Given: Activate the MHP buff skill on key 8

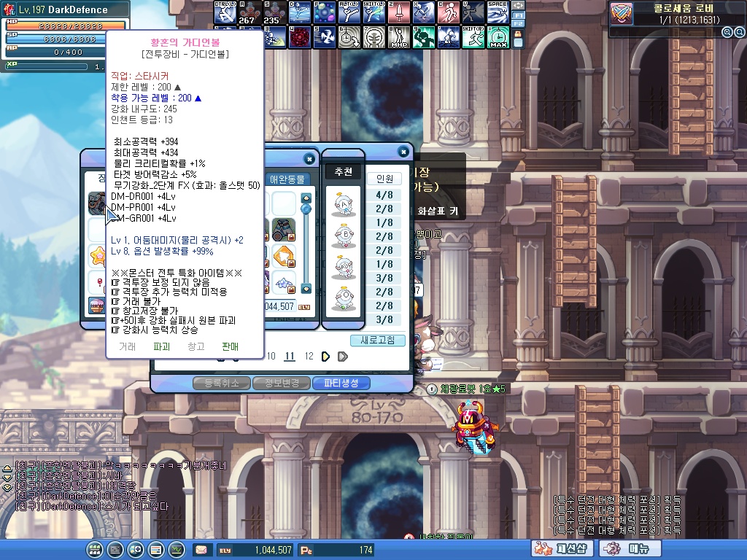Looking at the screenshot, I should click(x=399, y=37).
